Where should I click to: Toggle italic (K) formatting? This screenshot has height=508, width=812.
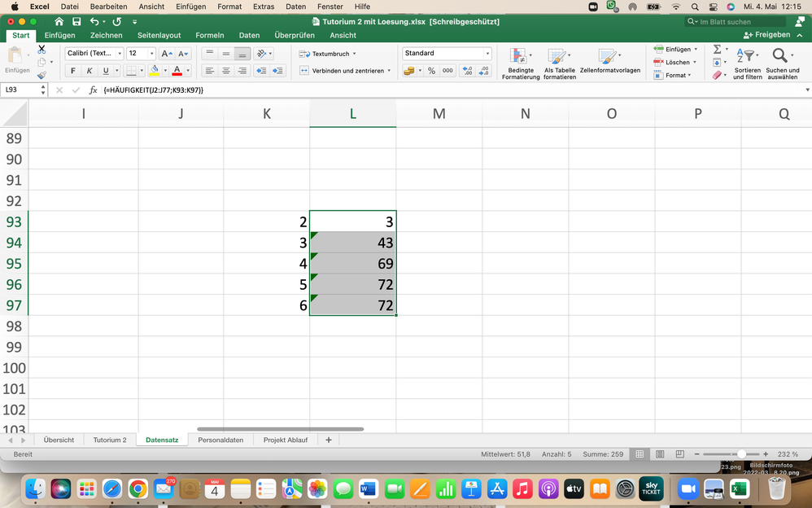pyautogui.click(x=89, y=71)
